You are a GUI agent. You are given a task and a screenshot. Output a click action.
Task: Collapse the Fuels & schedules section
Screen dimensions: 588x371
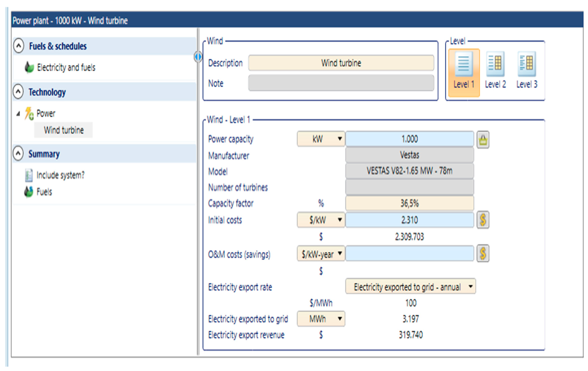click(x=19, y=46)
